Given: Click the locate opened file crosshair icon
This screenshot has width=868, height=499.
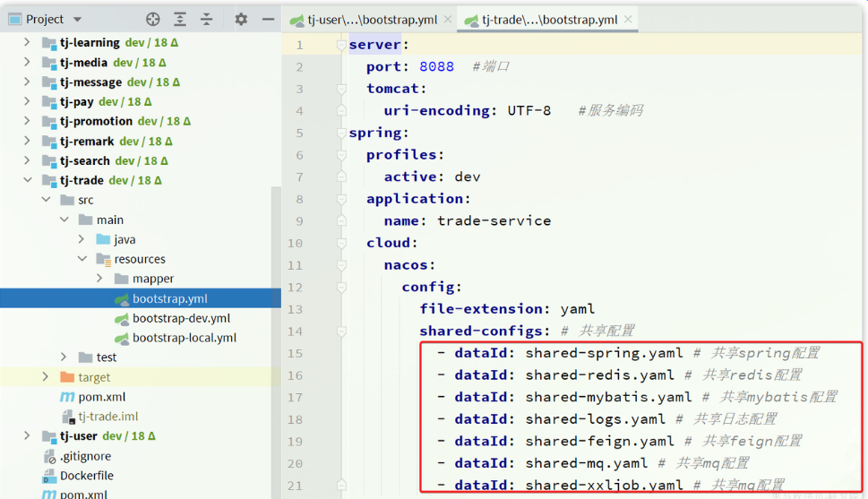Looking at the screenshot, I should pyautogui.click(x=153, y=20).
